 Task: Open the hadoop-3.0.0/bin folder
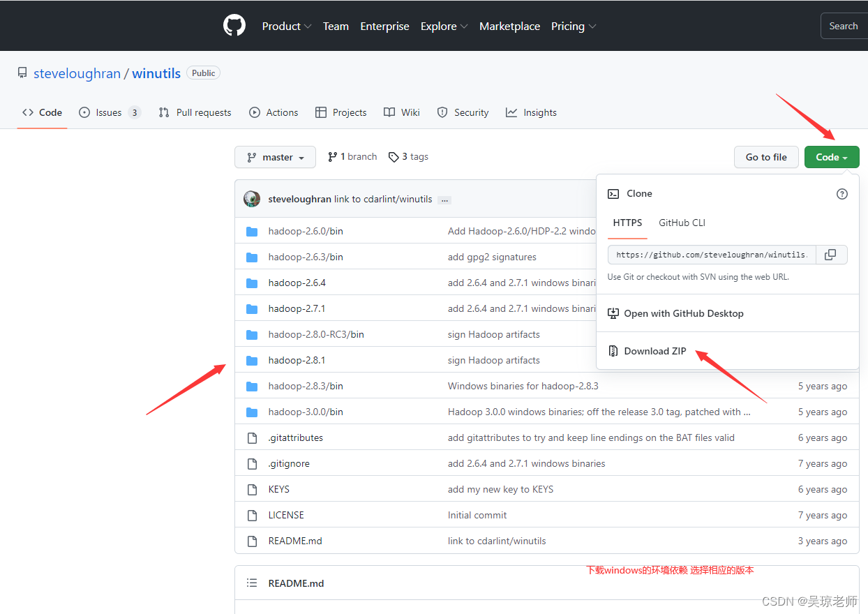pos(306,412)
